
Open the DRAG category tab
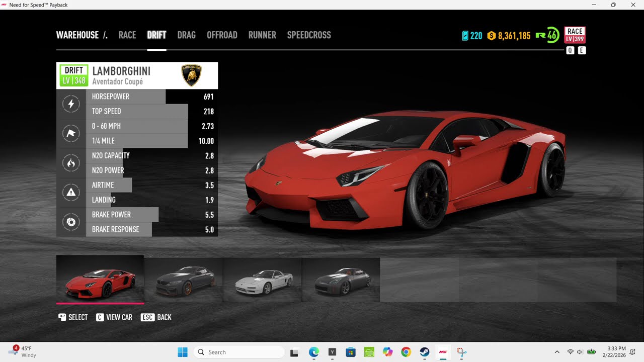(186, 35)
